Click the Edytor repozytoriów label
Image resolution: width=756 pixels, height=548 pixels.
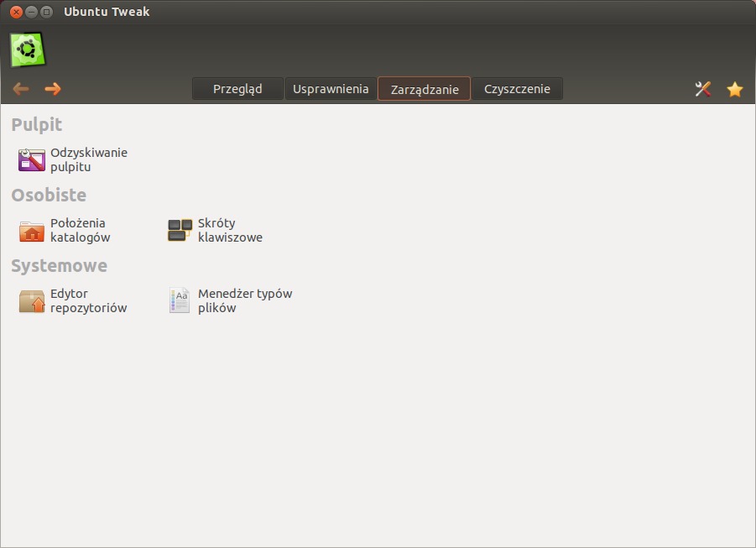[88, 300]
